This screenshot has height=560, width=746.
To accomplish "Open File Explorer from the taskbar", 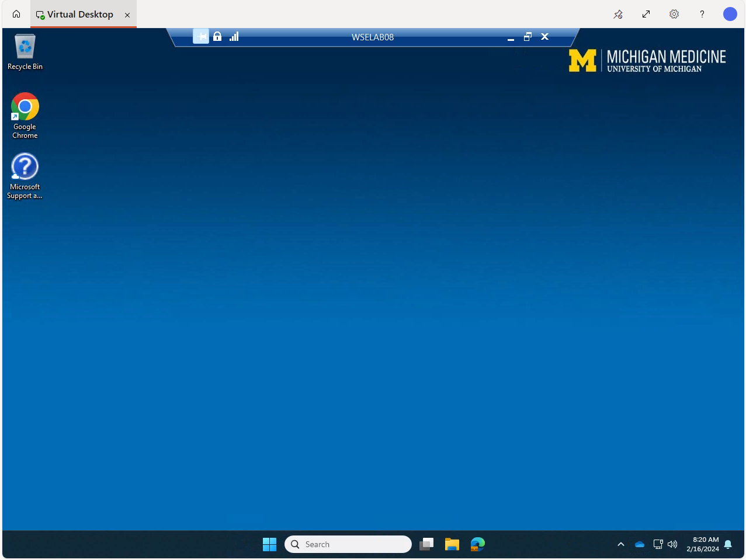I will (452, 544).
